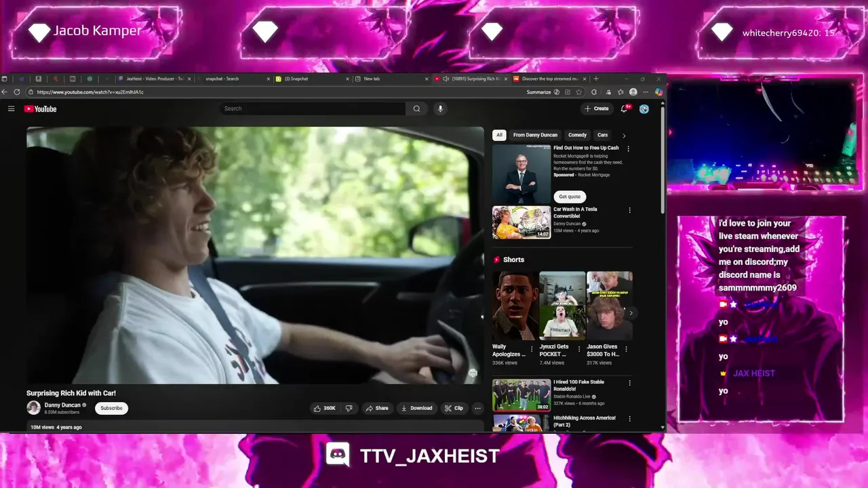Click the Discord logo in overlay
The width and height of the screenshot is (868, 488).
point(337,455)
